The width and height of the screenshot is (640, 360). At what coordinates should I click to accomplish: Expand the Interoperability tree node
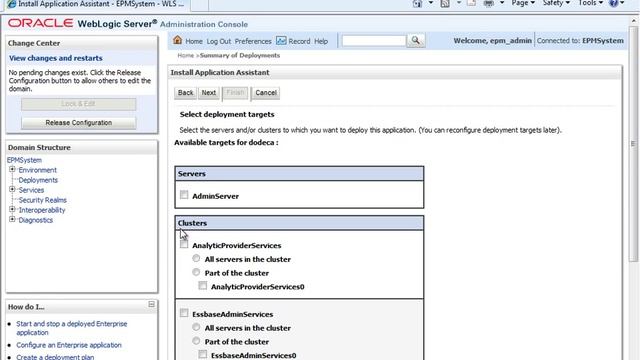(x=12, y=209)
